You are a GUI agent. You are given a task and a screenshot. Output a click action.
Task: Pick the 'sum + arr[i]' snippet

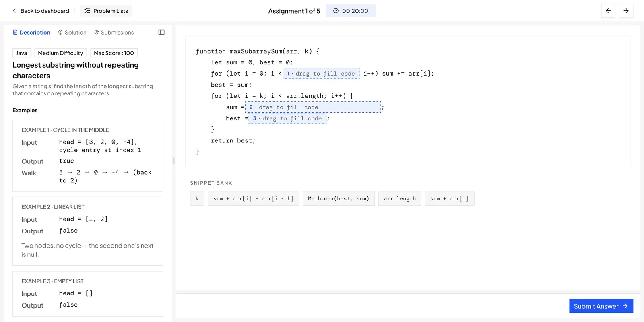click(450, 199)
